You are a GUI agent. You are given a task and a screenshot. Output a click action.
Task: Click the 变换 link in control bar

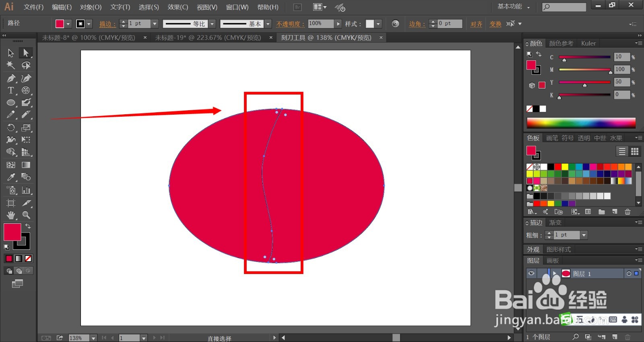coord(495,24)
